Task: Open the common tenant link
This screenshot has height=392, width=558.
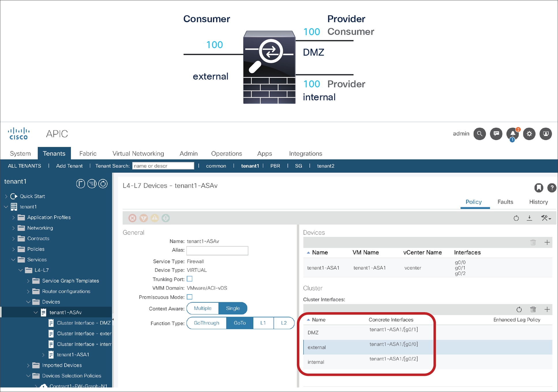Action: [x=216, y=166]
